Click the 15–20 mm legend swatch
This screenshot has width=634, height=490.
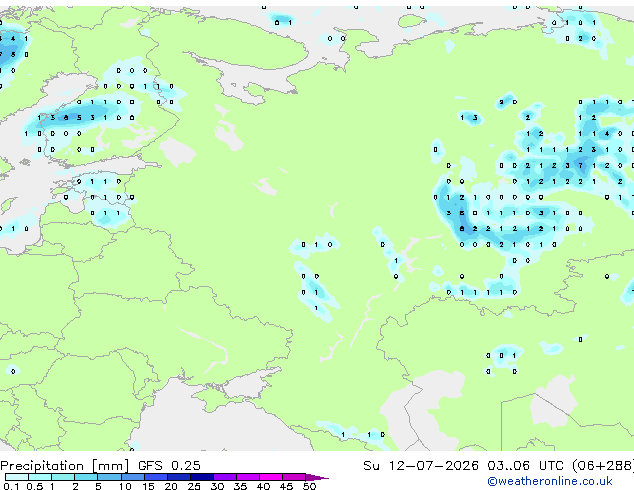[155, 477]
